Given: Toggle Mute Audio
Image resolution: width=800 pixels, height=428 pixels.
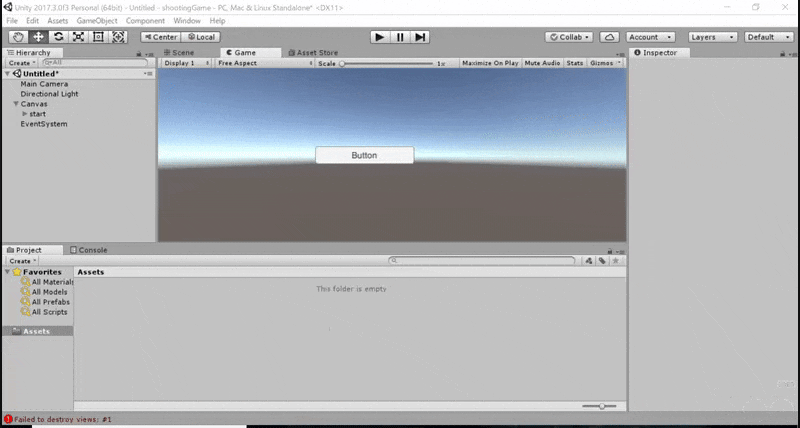Looking at the screenshot, I should [542, 63].
